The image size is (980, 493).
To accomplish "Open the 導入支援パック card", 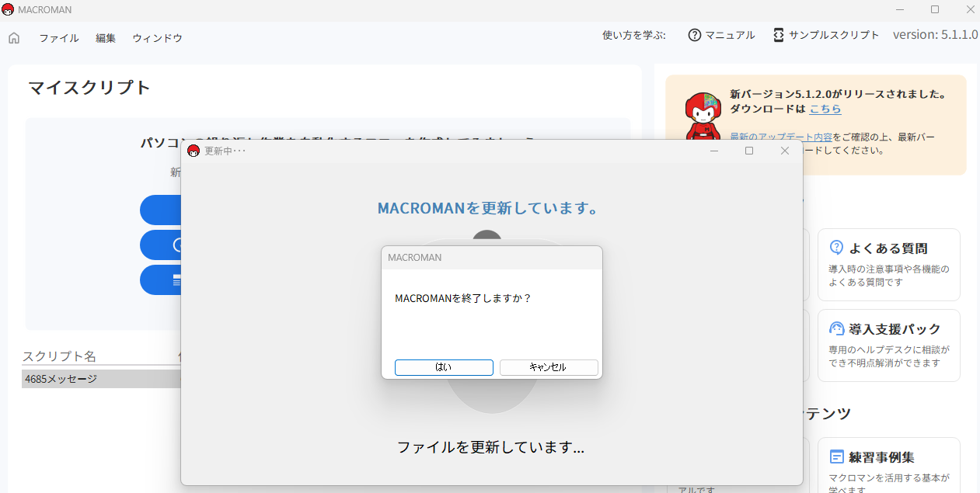I will click(x=888, y=345).
